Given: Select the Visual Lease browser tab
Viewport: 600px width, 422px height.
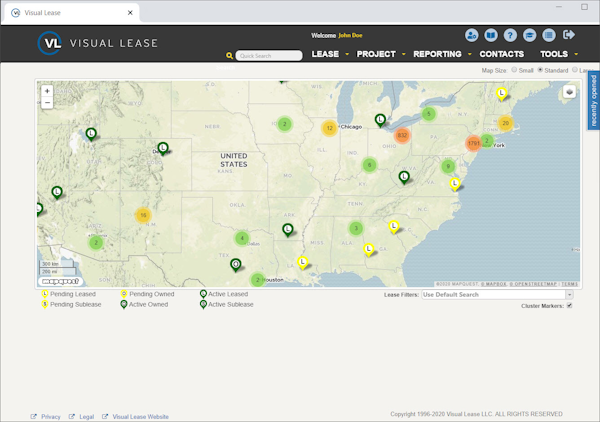Looking at the screenshot, I should (72, 13).
